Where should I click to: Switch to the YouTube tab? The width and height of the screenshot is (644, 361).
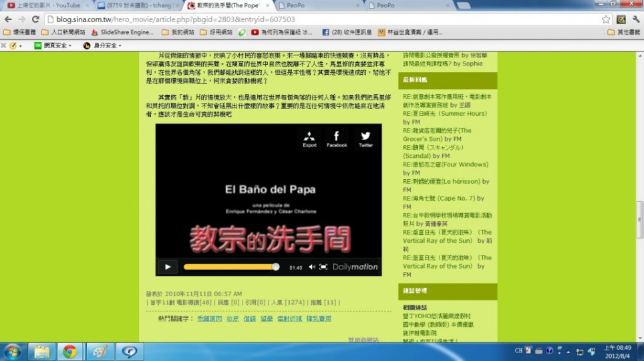pos(48,5)
